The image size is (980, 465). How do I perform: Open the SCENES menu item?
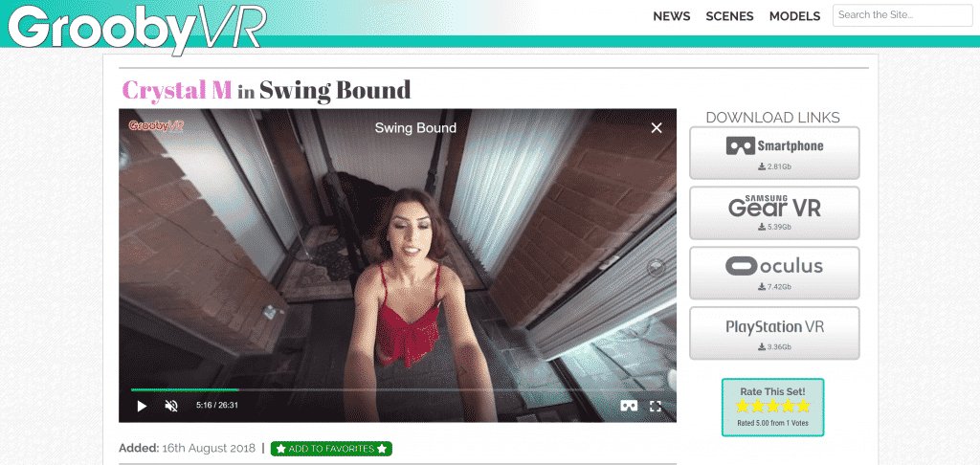[x=729, y=16]
